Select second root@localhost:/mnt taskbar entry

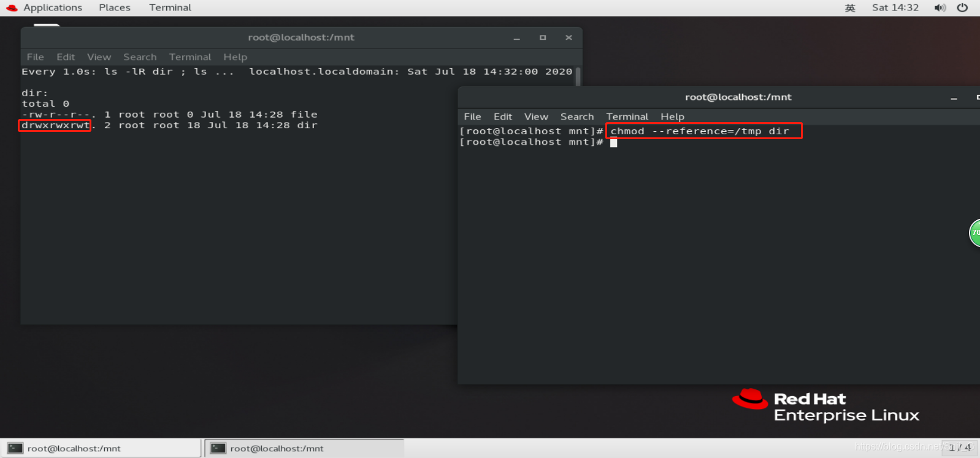(304, 448)
